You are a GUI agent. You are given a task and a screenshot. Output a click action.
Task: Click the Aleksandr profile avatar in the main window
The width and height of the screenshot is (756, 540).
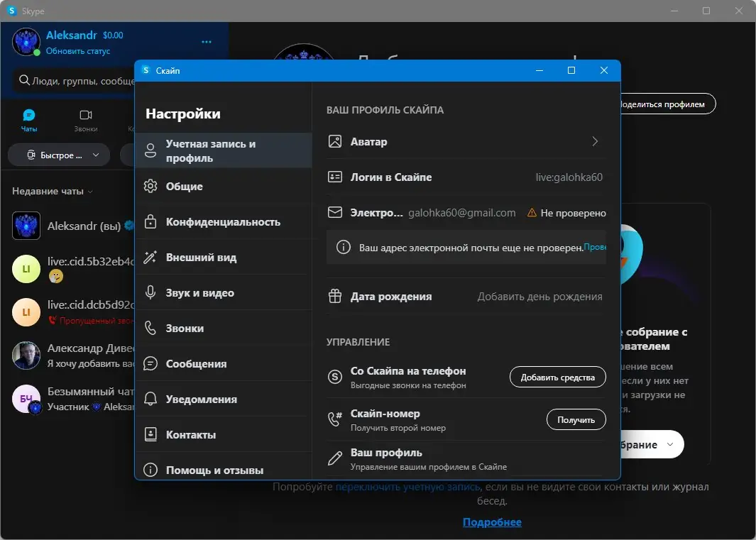point(26,42)
